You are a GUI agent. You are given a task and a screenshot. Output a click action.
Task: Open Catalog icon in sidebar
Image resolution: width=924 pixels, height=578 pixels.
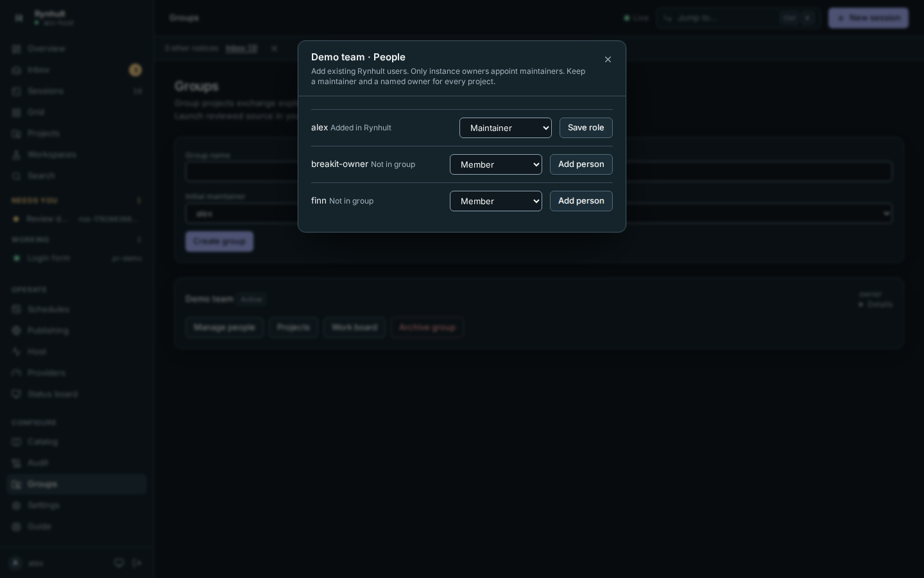(17, 442)
